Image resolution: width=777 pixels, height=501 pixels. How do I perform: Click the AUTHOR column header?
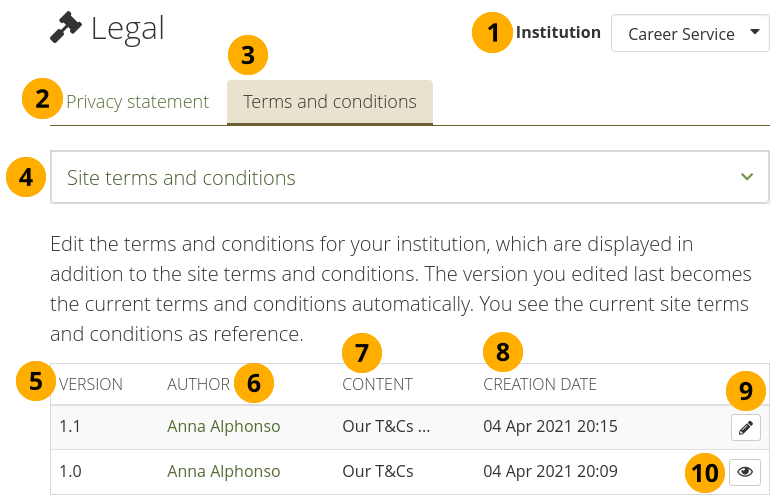click(x=198, y=384)
